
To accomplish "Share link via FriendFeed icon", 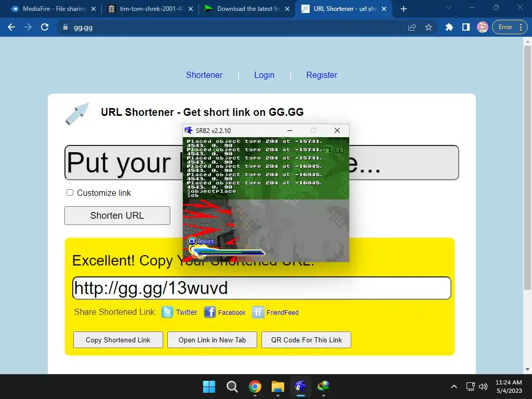I will 258,312.
